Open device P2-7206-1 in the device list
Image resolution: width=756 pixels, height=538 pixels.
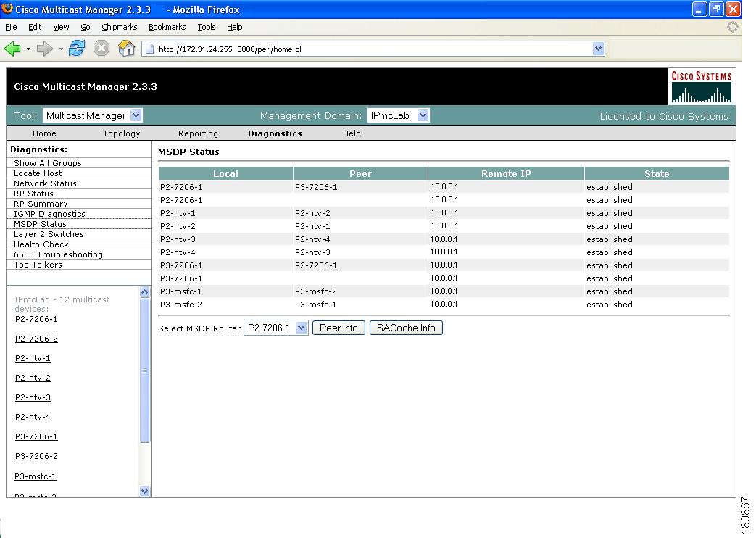tap(36, 319)
